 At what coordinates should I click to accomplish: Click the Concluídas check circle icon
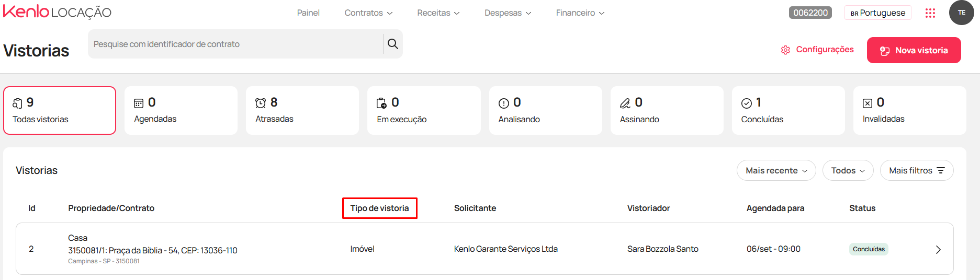point(747,103)
